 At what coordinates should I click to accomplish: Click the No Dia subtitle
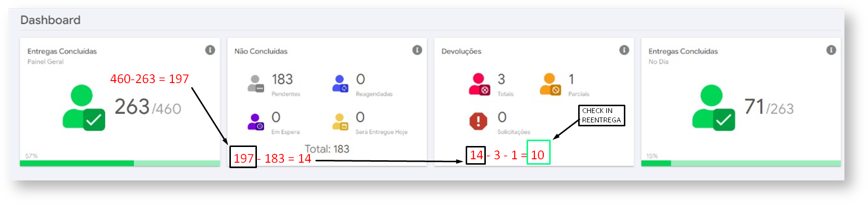pyautogui.click(x=658, y=61)
